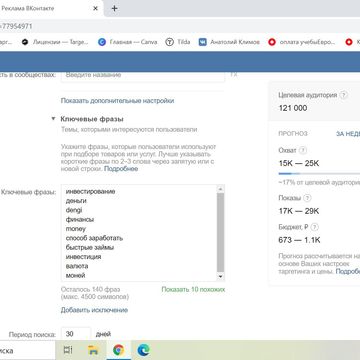Click the 673 — 1.1K budget value
Viewport: 360px width, 360px height.
[299, 240]
